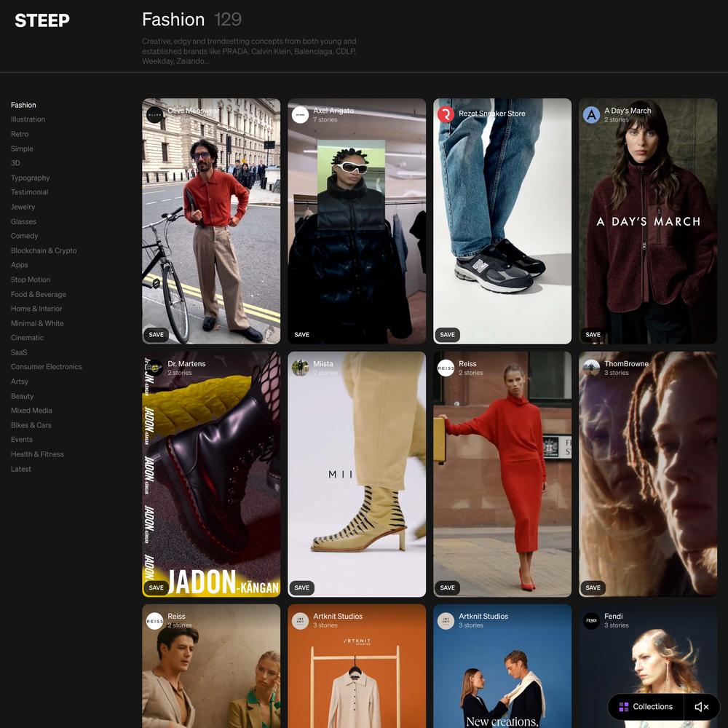The height and width of the screenshot is (728, 728).
Task: Open the Olive Menswear street photo story
Action: [x=211, y=221]
